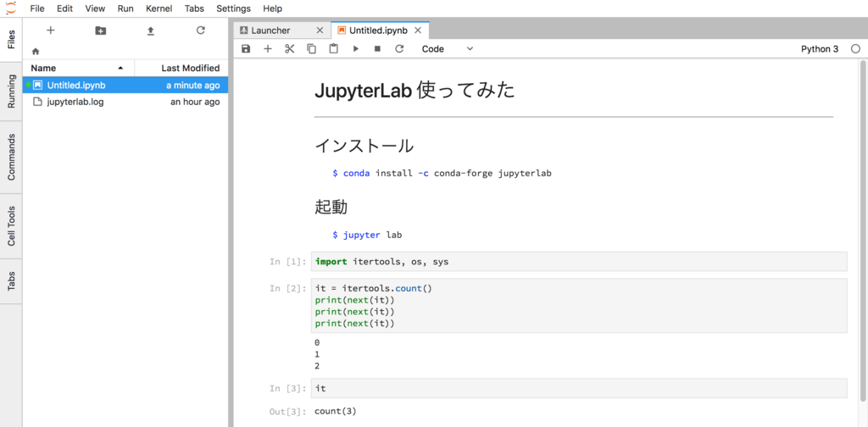
Task: Click the conda install command text
Action: pyautogui.click(x=442, y=173)
